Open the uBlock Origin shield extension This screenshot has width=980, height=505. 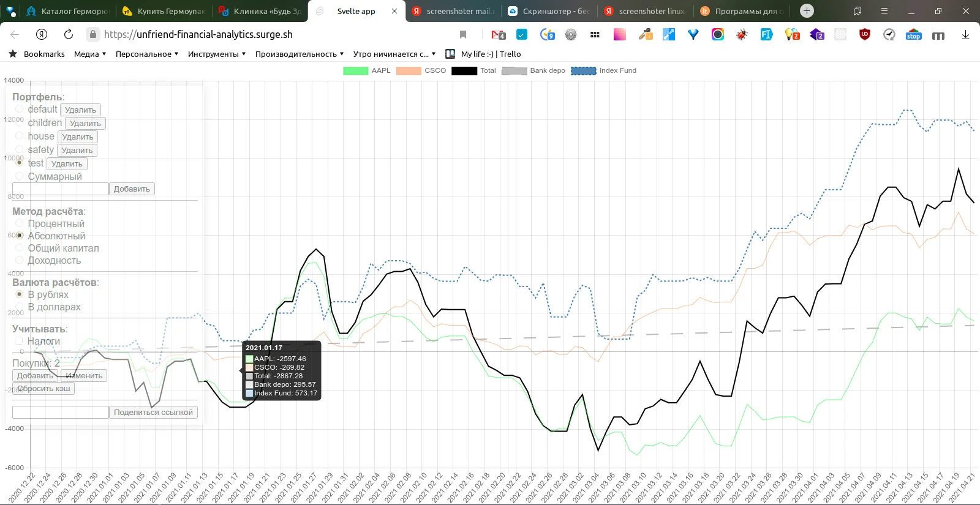[865, 34]
